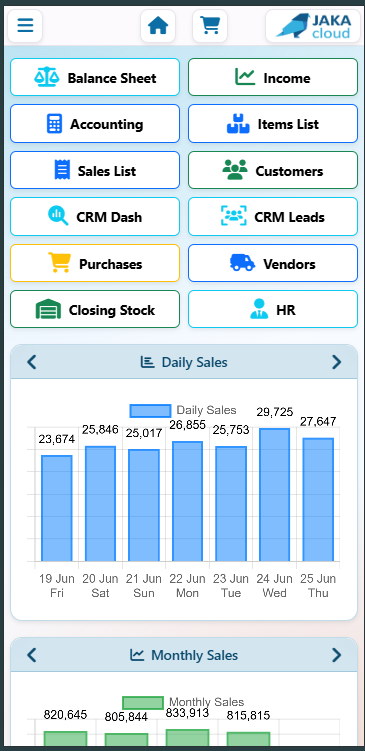Go to previous Monthly Sales period

coord(32,655)
